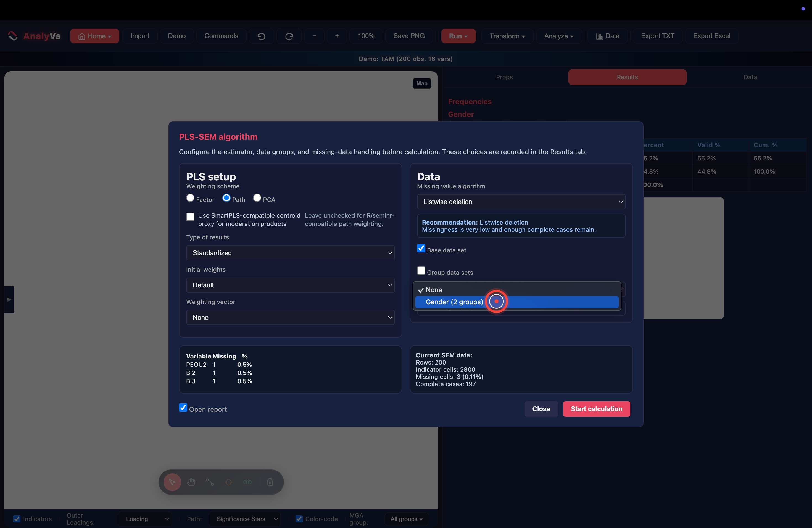Click the undo arrow in the toolbar
812x528 pixels.
click(261, 36)
